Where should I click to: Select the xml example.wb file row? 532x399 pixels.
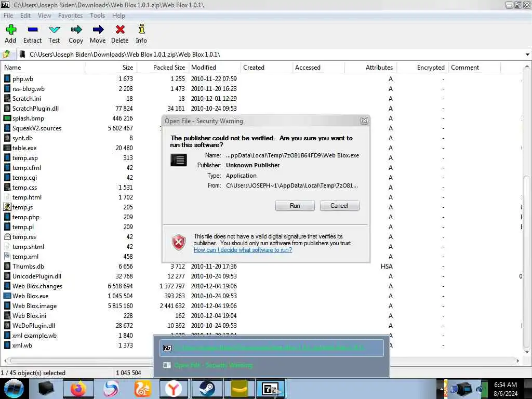point(261,335)
